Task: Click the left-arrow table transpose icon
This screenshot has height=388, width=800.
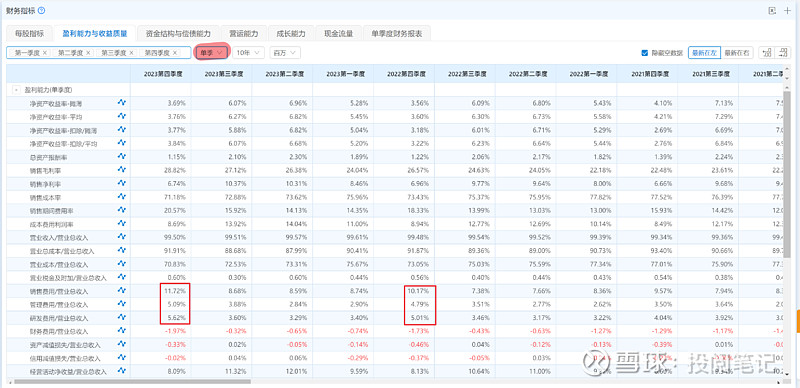Action: (766, 53)
